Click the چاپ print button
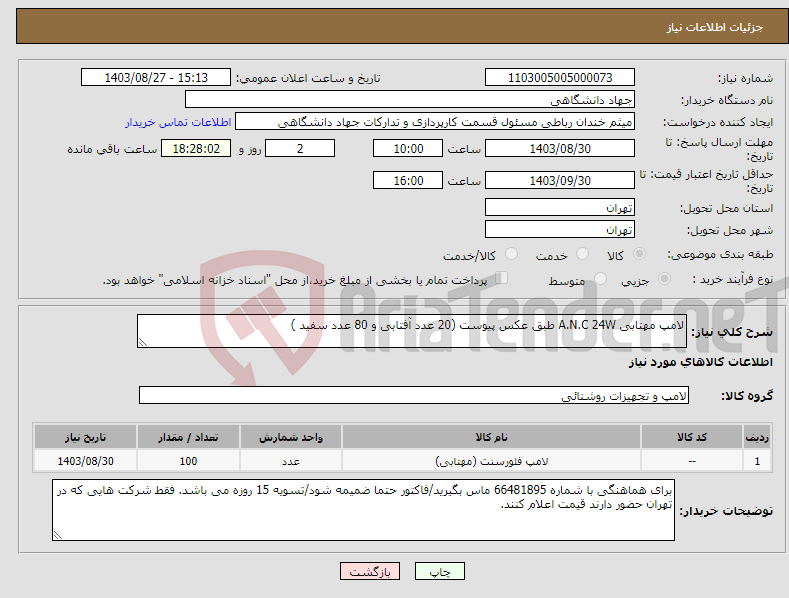The image size is (789, 598). coord(440,571)
